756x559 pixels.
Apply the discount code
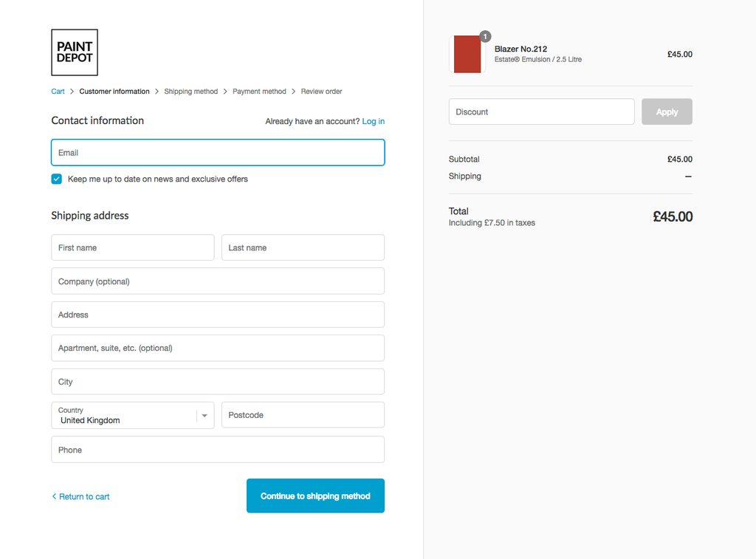[667, 112]
